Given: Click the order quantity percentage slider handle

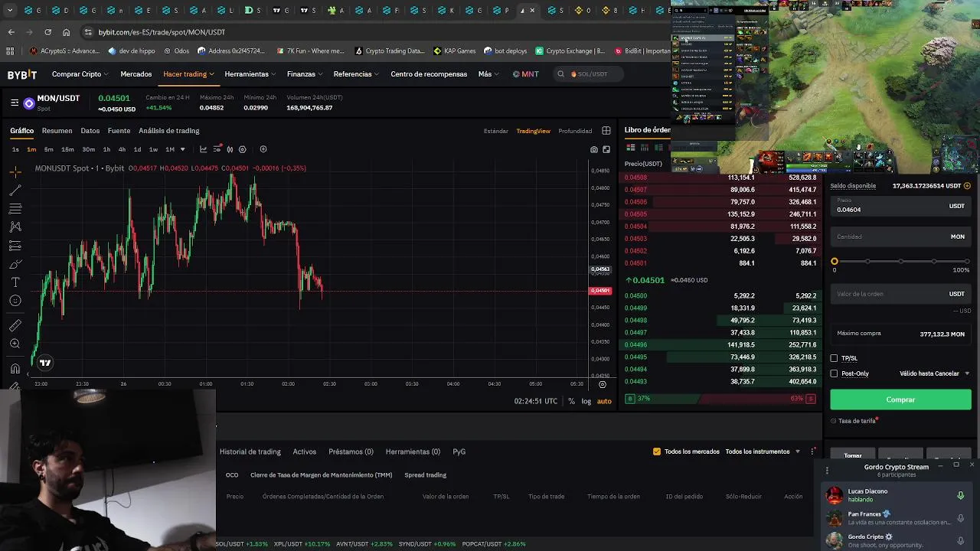Looking at the screenshot, I should point(835,262).
